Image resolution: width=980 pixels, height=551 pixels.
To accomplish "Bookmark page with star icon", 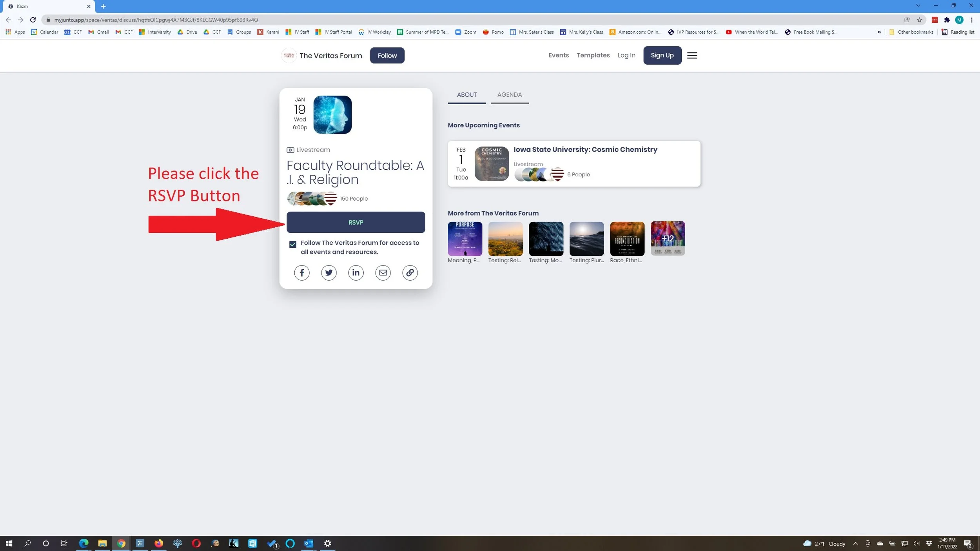I will pyautogui.click(x=919, y=20).
